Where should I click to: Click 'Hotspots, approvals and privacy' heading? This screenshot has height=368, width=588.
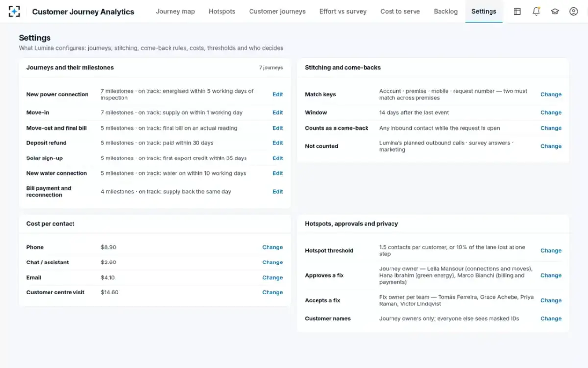click(x=351, y=223)
